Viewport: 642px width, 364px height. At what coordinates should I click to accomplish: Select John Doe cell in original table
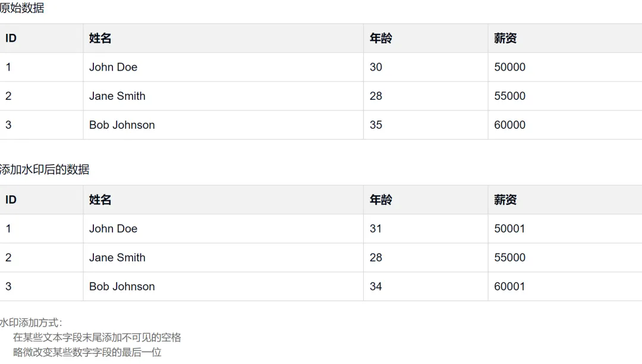[114, 67]
